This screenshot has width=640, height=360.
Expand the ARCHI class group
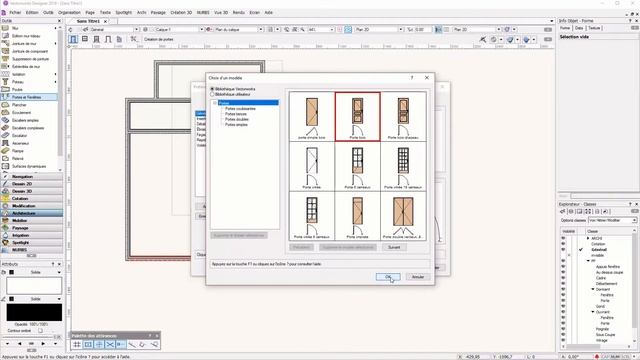click(588, 238)
